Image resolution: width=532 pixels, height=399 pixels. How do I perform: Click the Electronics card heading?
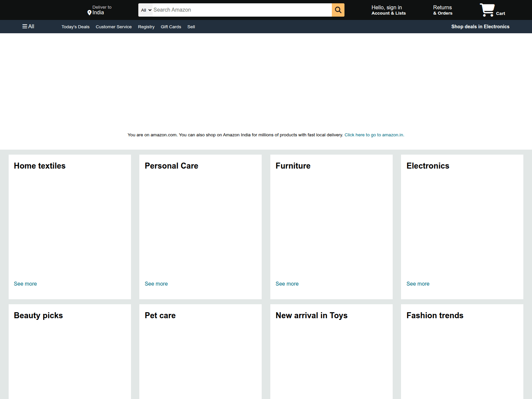coord(428,166)
